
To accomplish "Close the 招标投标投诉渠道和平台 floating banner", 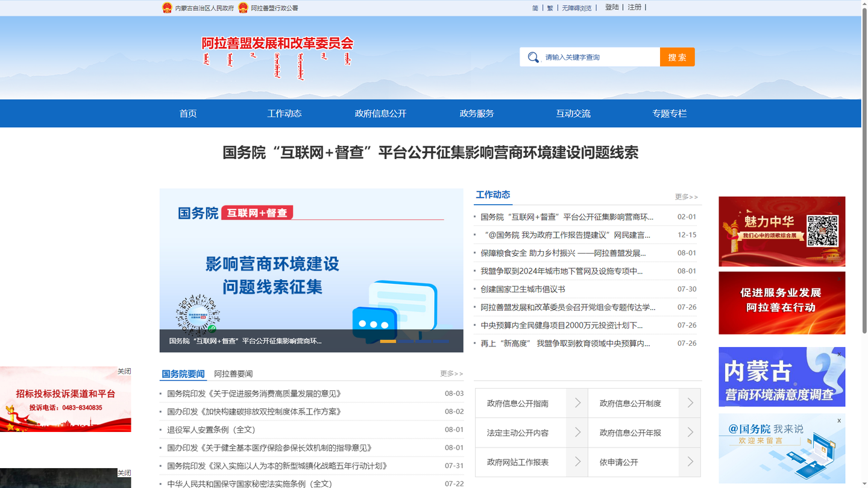I will (124, 371).
